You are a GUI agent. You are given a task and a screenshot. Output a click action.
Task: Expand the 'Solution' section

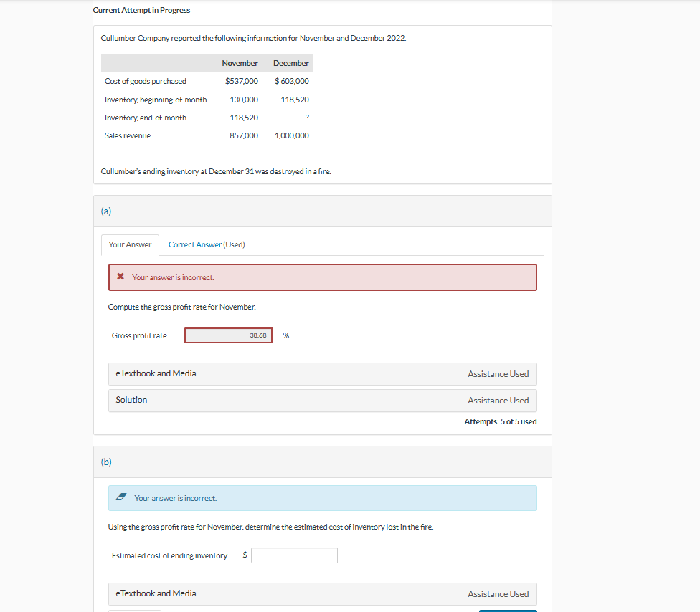pos(131,400)
